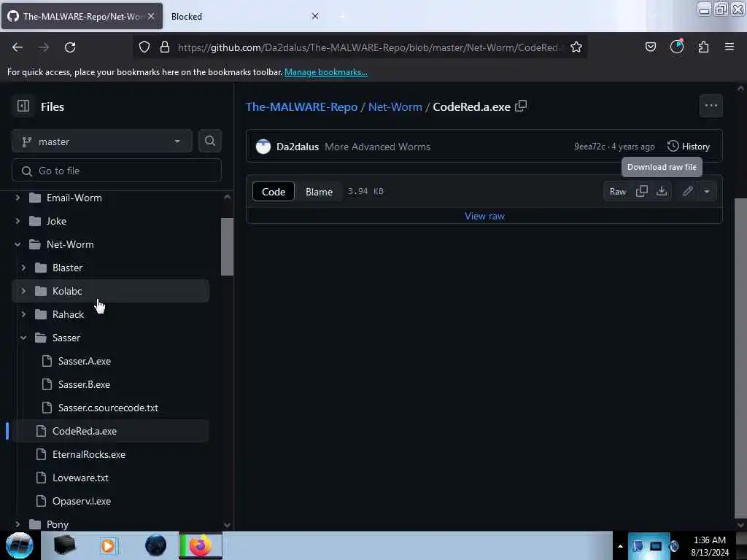Follow the View raw link
This screenshot has width=747, height=560.
coord(484,216)
